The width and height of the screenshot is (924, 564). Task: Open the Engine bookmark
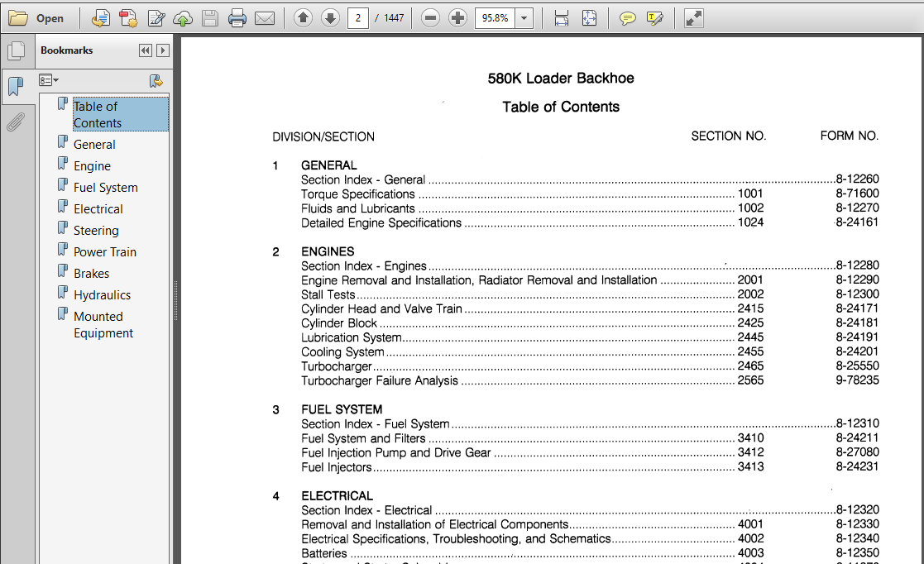click(x=92, y=166)
